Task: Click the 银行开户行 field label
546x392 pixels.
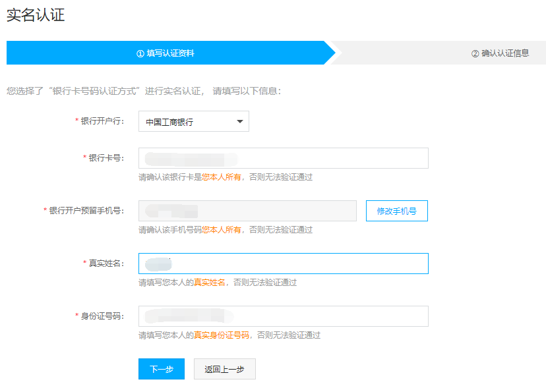Action: click(102, 121)
